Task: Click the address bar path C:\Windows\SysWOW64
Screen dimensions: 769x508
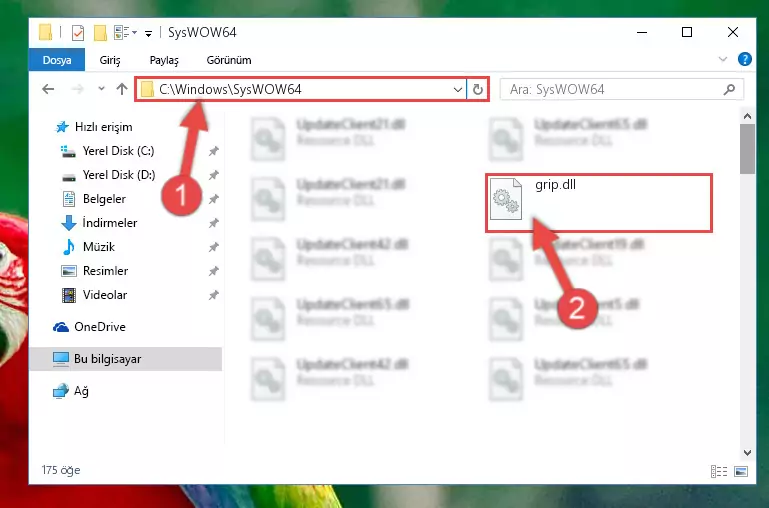Action: coord(231,89)
